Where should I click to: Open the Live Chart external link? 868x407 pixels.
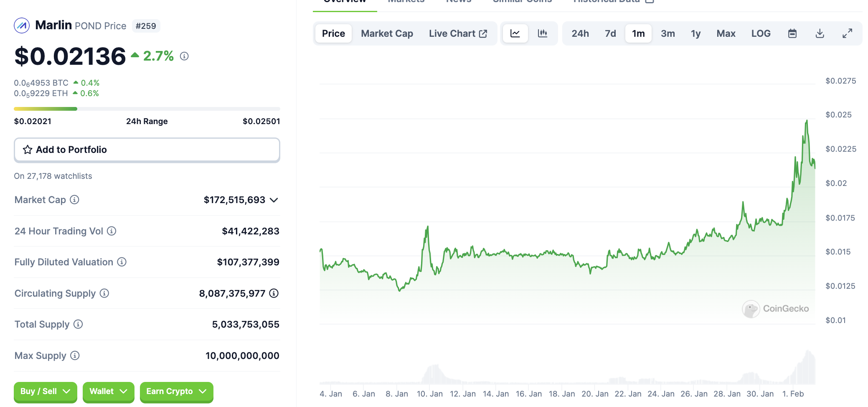tap(458, 33)
